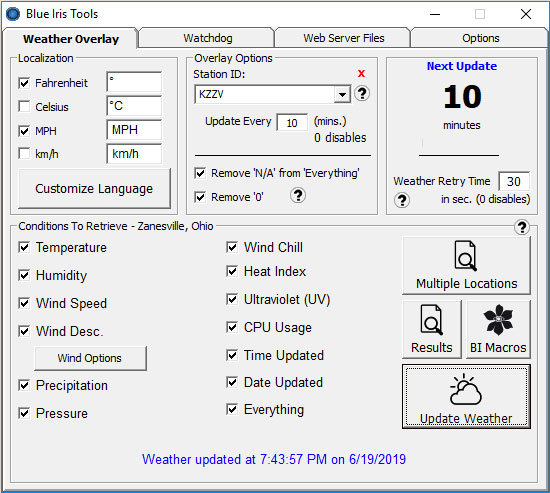Open the Results button

[432, 329]
